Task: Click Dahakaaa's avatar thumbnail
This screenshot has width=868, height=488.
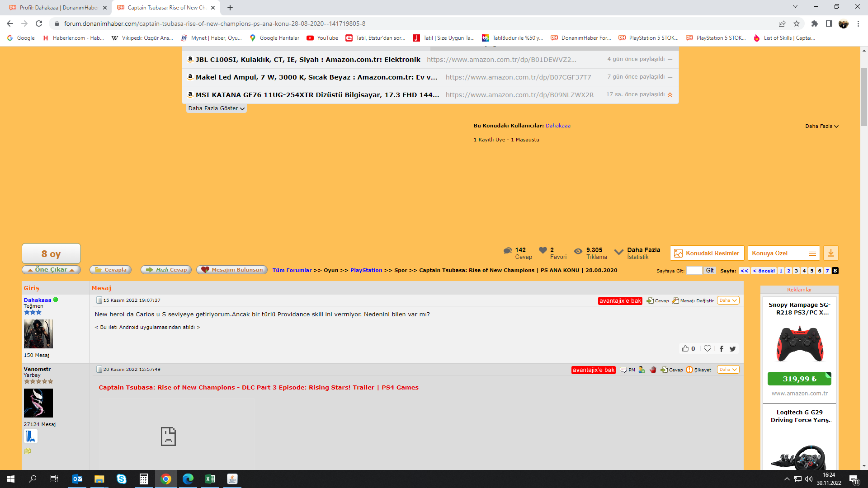Action: click(x=38, y=334)
